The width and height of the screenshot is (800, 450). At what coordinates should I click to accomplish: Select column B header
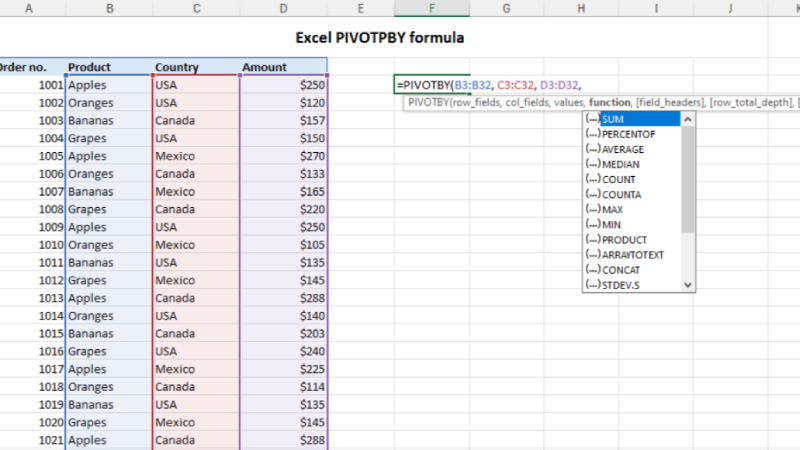109,8
